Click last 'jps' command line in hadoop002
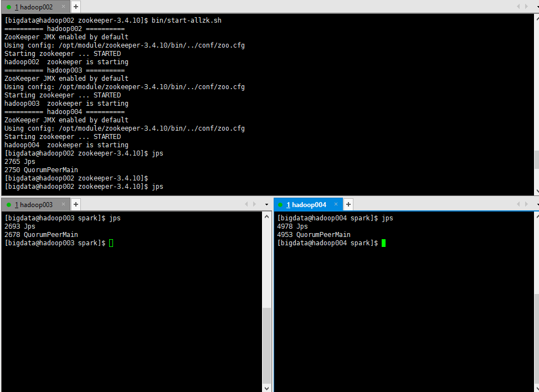Image resolution: width=539 pixels, height=392 pixels. (x=84, y=187)
